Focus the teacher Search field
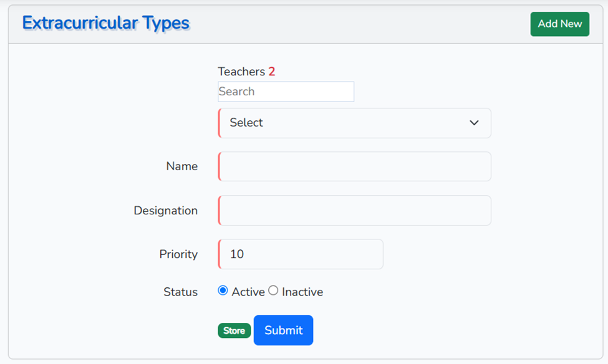Viewport: 608px width, 364px height. pos(286,92)
